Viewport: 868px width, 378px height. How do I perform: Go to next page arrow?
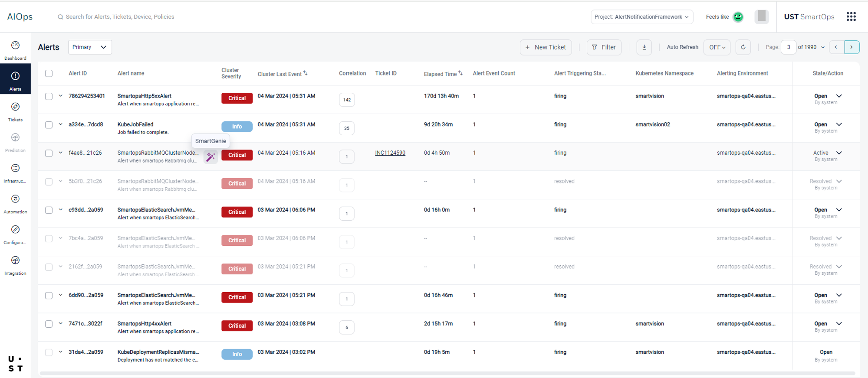[852, 47]
